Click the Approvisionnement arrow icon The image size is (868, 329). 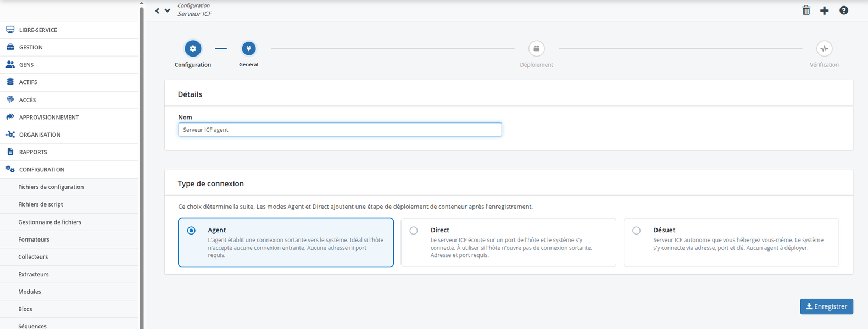tap(10, 117)
